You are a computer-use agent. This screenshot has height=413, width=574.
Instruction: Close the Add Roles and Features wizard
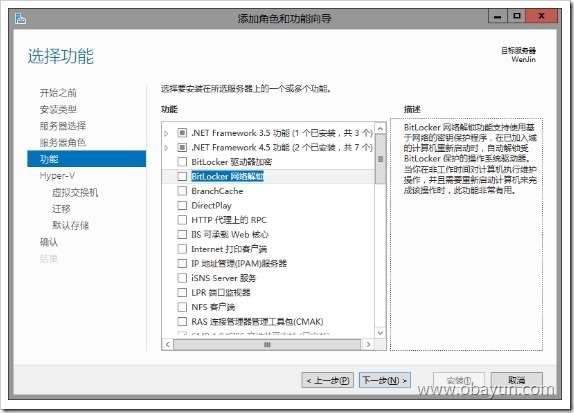(x=541, y=16)
